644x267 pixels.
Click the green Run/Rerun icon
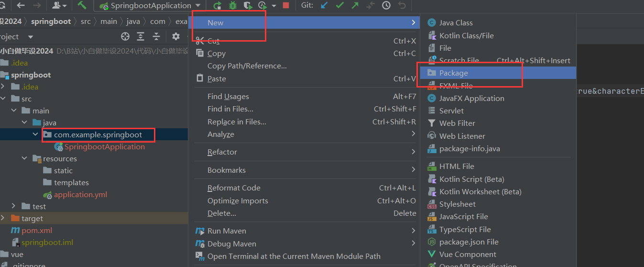(217, 5)
